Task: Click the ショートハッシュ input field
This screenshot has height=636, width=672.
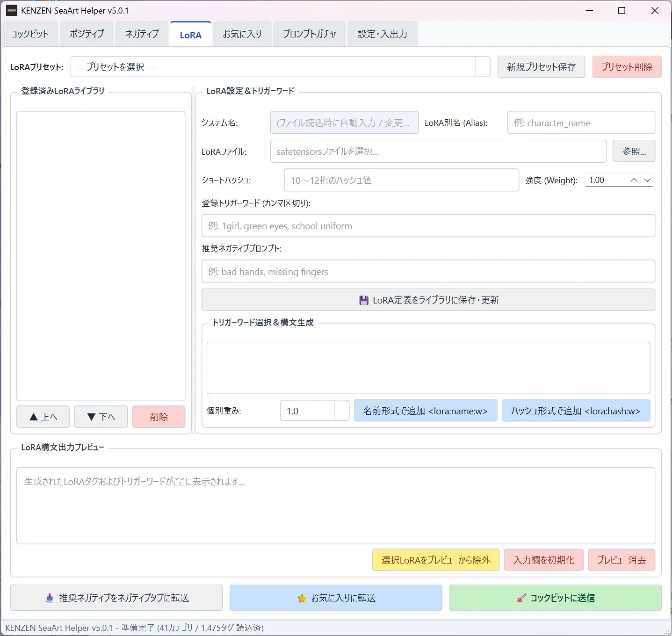Action: point(402,180)
